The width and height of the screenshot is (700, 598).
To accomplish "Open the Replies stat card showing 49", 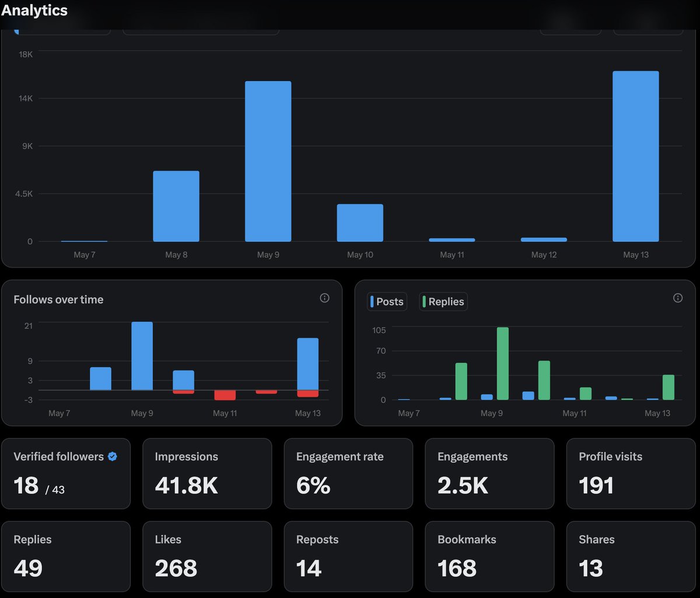I will [66, 557].
